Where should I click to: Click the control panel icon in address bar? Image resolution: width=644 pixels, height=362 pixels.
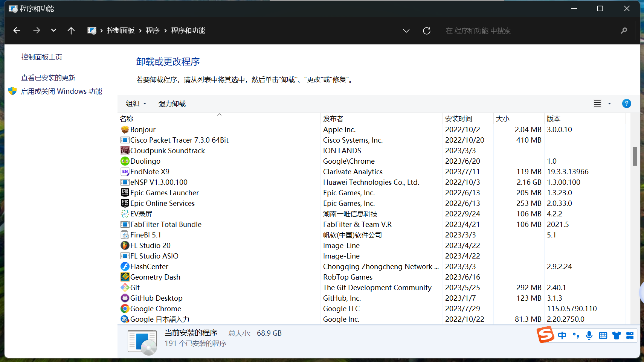tap(92, 30)
